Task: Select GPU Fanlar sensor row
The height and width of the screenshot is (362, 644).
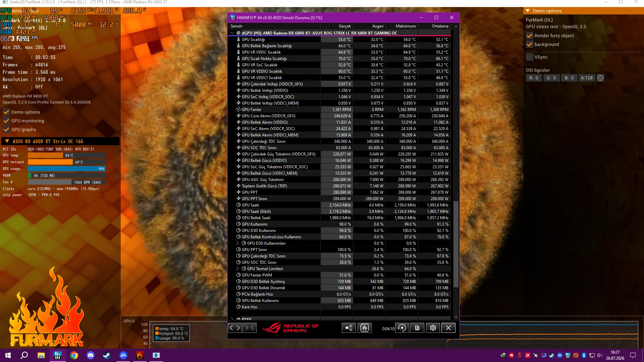Action: (340, 110)
